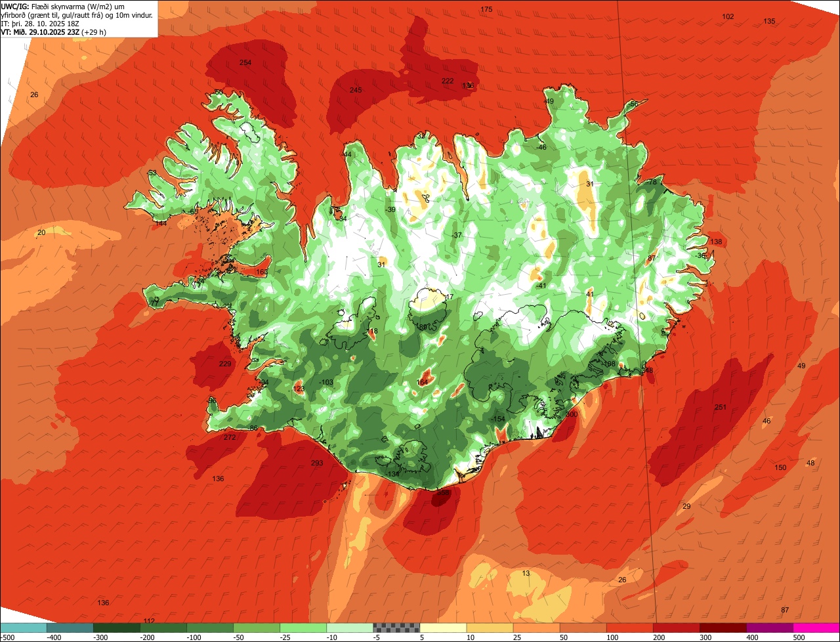Click the legend swatch between -100 and -50
840x642 pixels.
point(210,628)
